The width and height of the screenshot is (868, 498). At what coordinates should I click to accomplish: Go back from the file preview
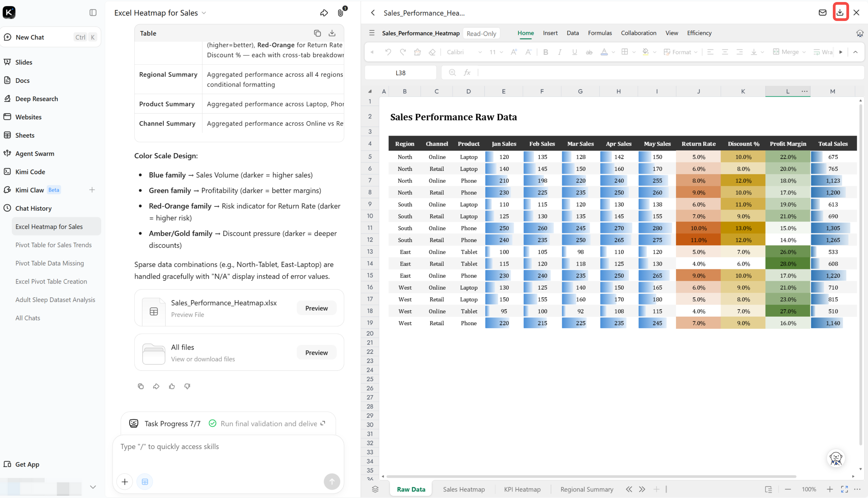point(373,13)
